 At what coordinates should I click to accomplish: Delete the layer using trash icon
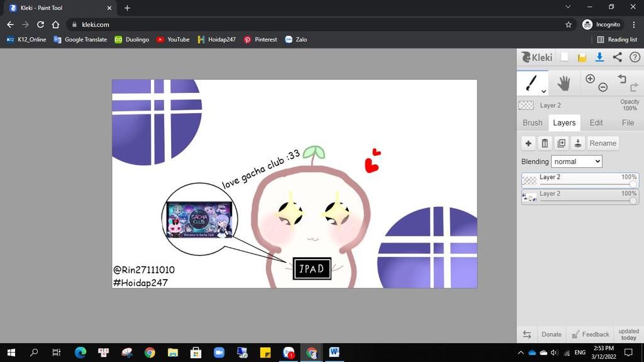point(545,143)
